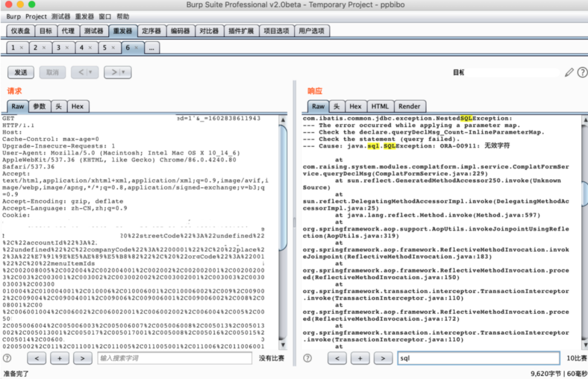Go to previous response search match
The width and height of the screenshot is (588, 379).
[337, 358]
